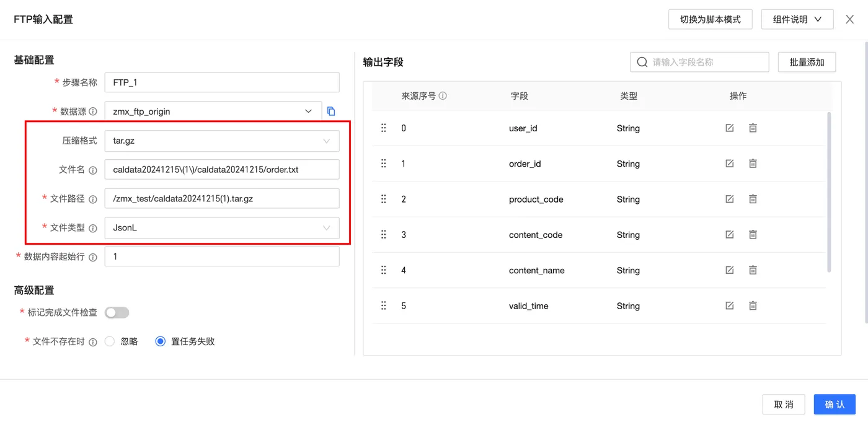Viewport: 868px width, 425px height.
Task: Click the info icon beside 文件名
Action: tap(93, 170)
